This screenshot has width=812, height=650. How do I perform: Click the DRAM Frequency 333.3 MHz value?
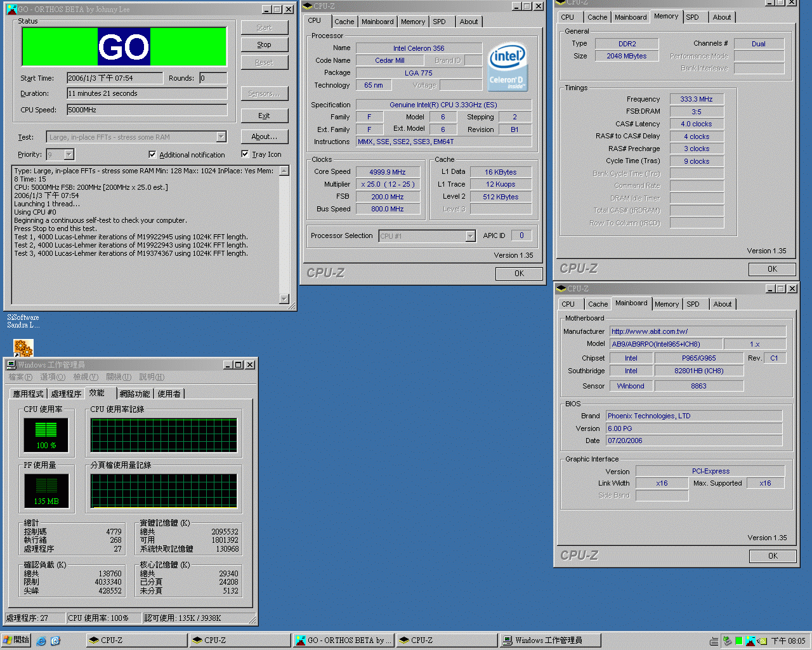pyautogui.click(x=697, y=99)
